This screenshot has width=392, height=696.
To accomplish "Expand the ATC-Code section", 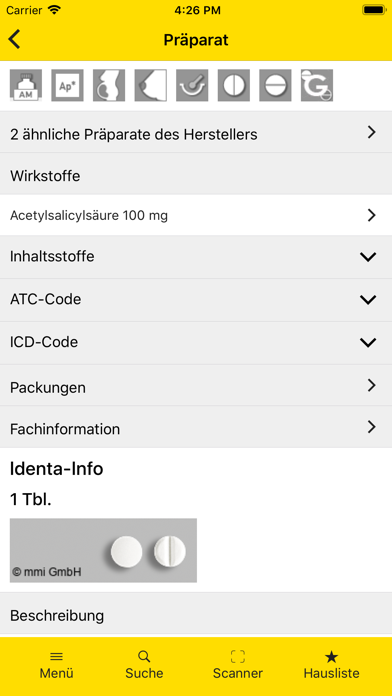I will (196, 300).
